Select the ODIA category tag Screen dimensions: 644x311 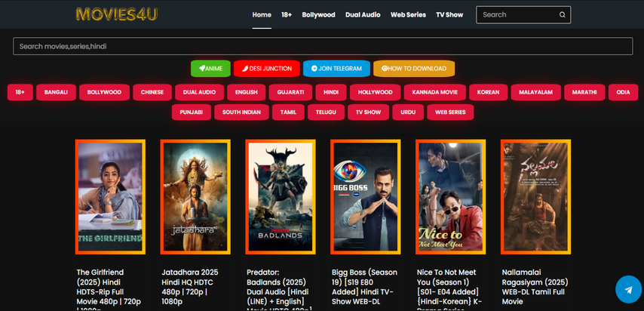tap(623, 92)
